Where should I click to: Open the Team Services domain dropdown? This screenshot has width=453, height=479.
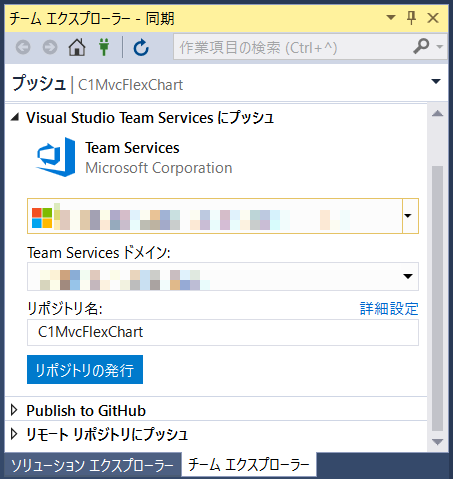click(x=408, y=276)
